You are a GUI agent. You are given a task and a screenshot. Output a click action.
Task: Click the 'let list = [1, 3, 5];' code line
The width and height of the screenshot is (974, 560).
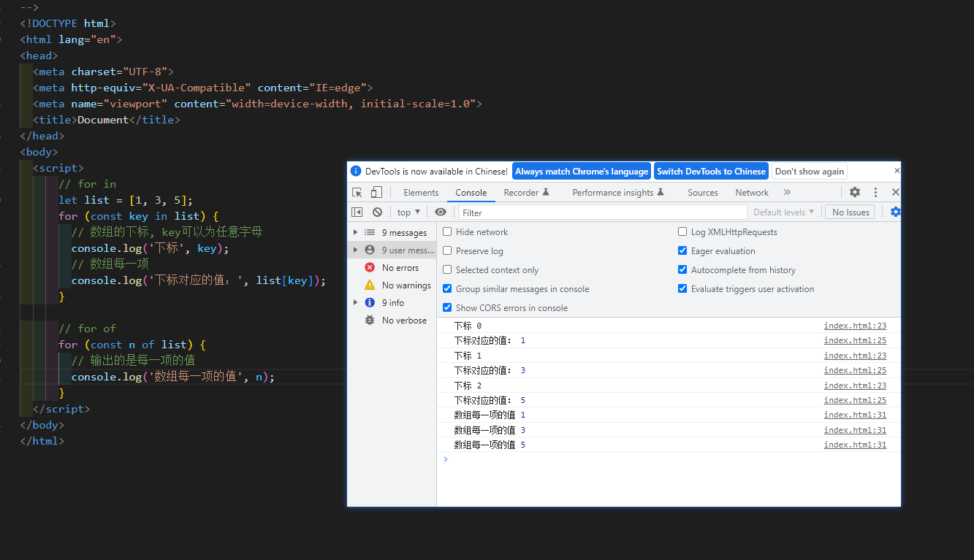click(x=126, y=200)
